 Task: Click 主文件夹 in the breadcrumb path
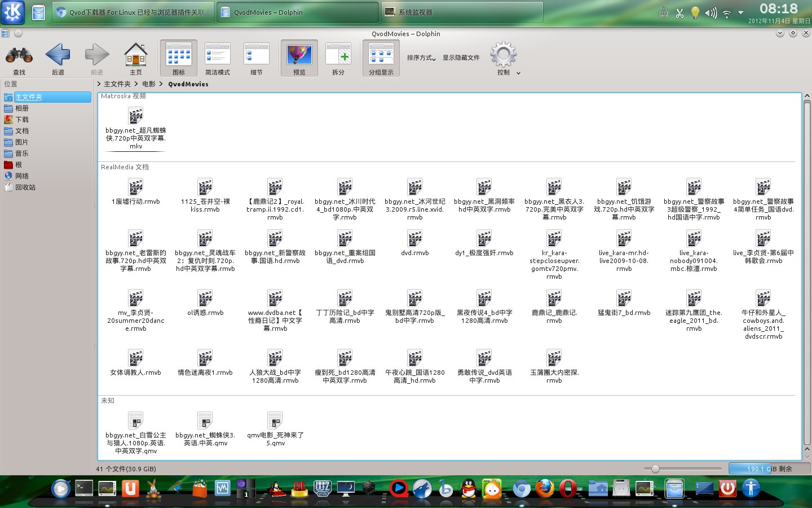click(x=117, y=84)
